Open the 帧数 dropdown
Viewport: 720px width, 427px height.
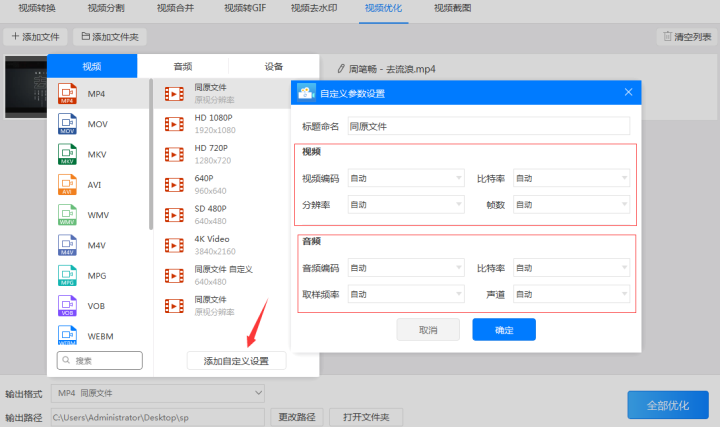pyautogui.click(x=571, y=204)
